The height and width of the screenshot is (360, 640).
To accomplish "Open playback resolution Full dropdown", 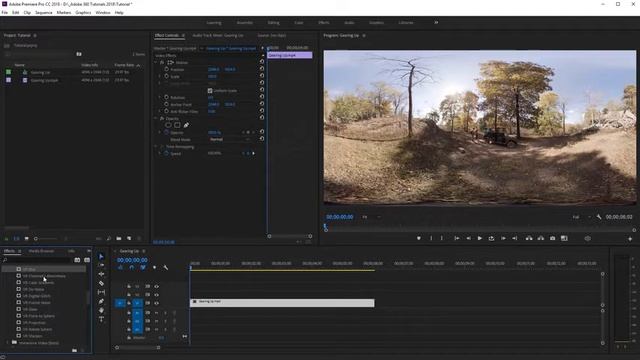I will [581, 217].
